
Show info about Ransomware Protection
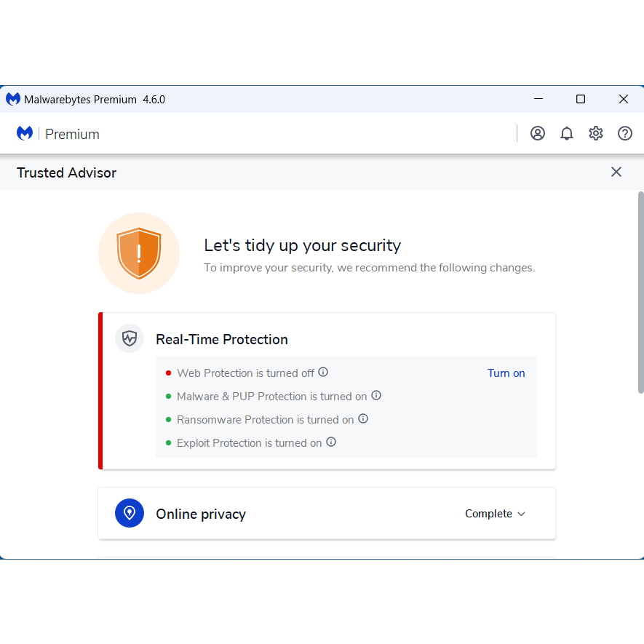(363, 419)
